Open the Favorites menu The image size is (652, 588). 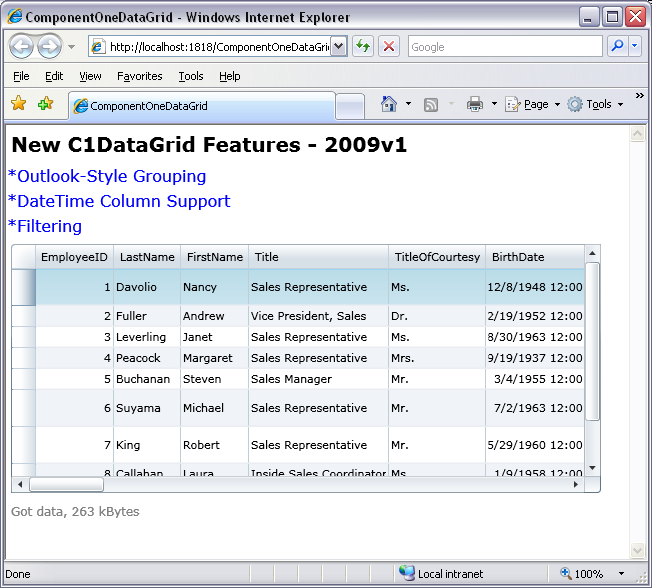point(140,76)
